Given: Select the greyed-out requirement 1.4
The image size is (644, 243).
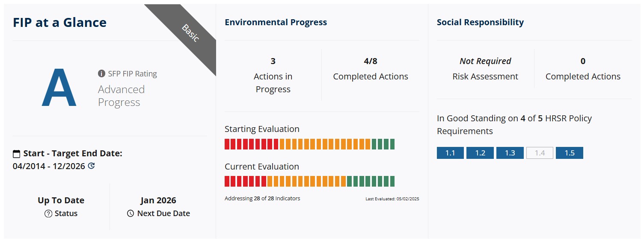Looking at the screenshot, I should (540, 153).
